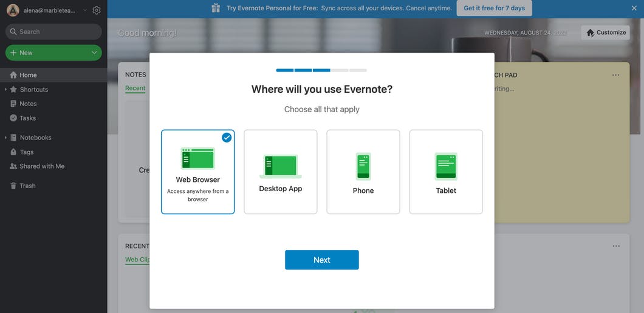Select the Tablet option card
The height and width of the screenshot is (313, 644).
pos(446,172)
